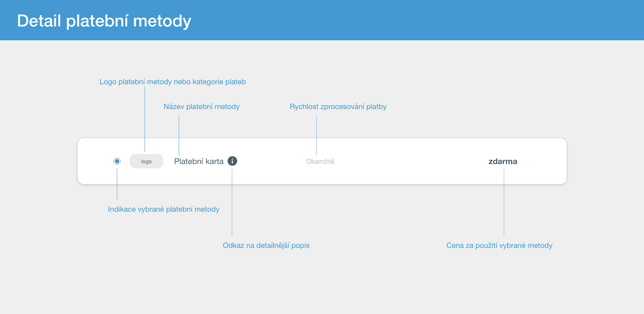Click the connector line below the radio button

[117, 184]
